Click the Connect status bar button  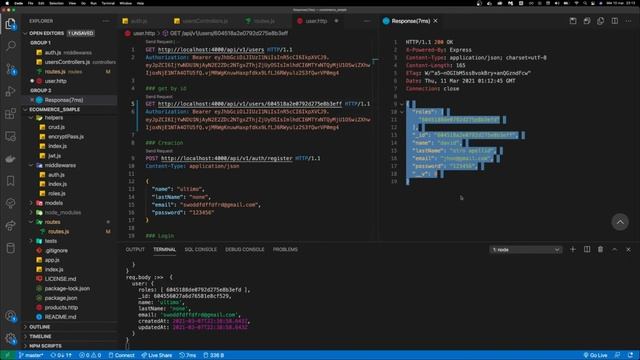[x=122, y=355]
